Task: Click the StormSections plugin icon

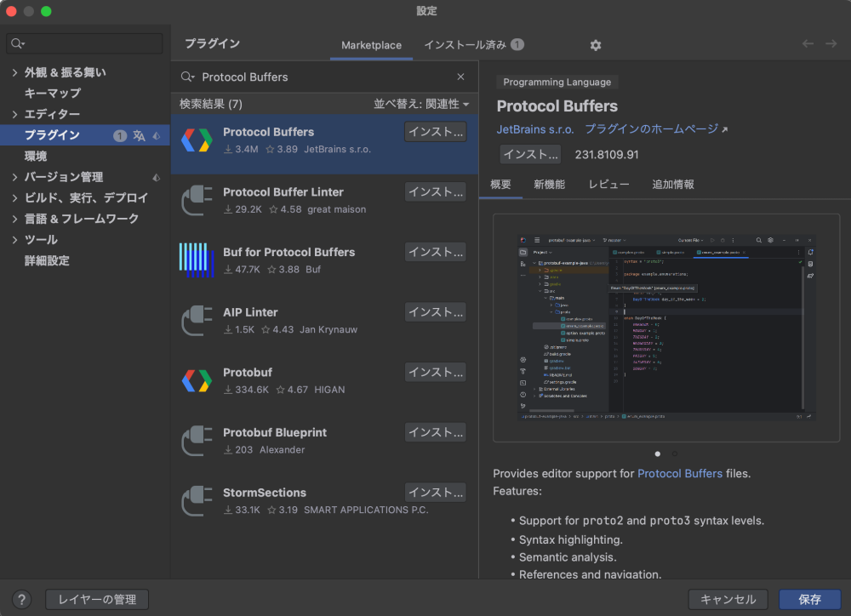Action: (197, 501)
